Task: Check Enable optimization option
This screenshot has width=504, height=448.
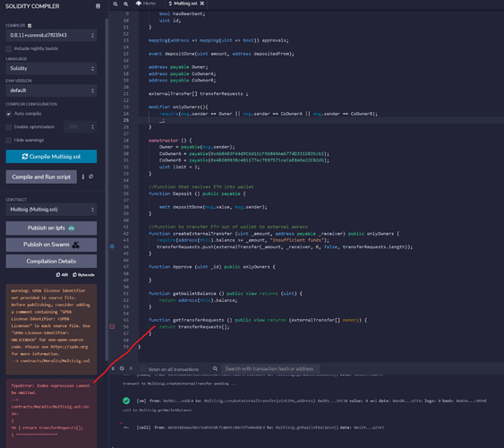Action: pyautogui.click(x=9, y=127)
